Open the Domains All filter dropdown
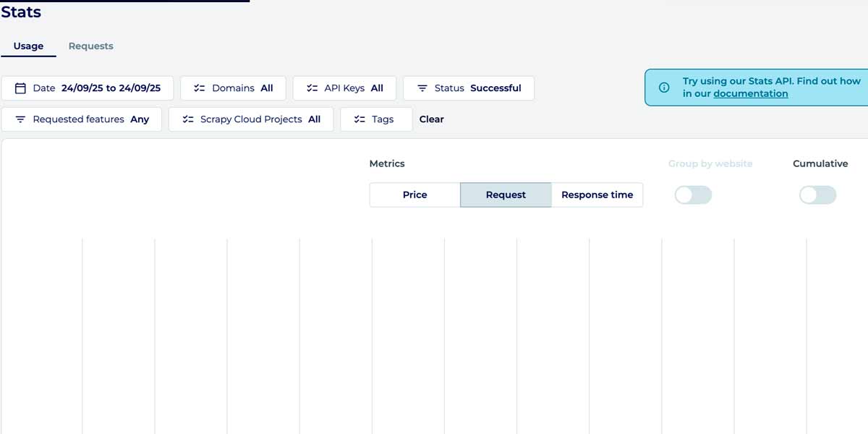The image size is (868, 434). tap(233, 88)
